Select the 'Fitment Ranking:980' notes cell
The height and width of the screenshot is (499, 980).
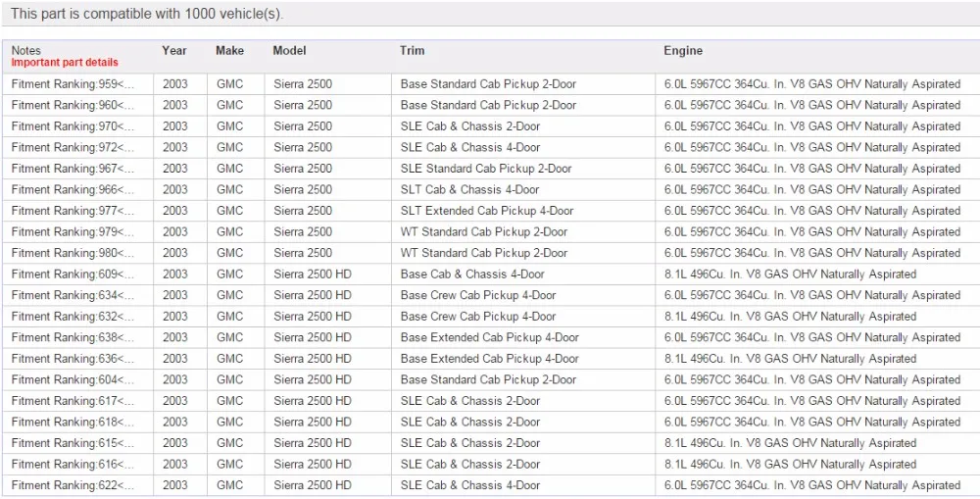(x=78, y=253)
